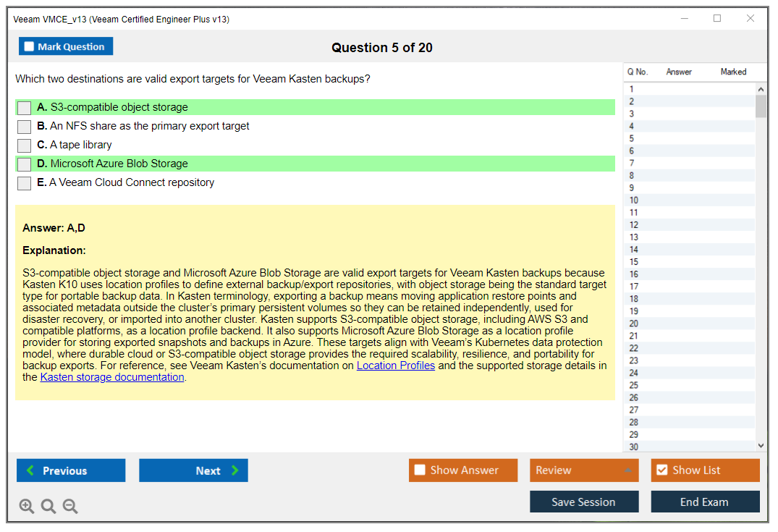Image resolution: width=778 pixels, height=532 pixels.
Task: Click the zoom out magnifier icon
Action: pyautogui.click(x=70, y=506)
